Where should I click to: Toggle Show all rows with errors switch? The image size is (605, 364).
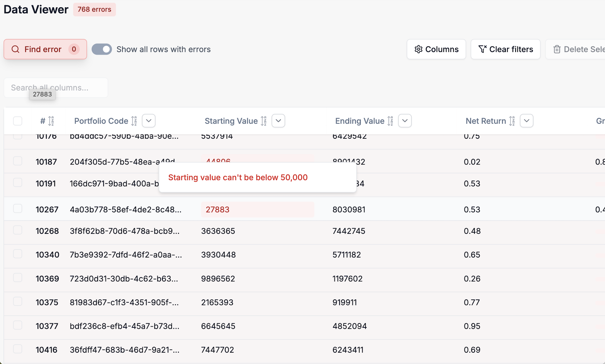tap(102, 49)
